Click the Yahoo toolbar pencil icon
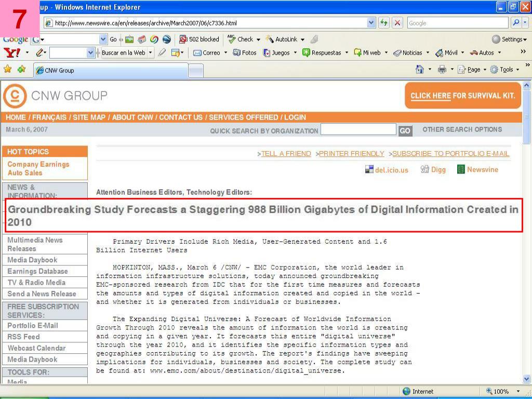The image size is (532, 399). pos(39,52)
